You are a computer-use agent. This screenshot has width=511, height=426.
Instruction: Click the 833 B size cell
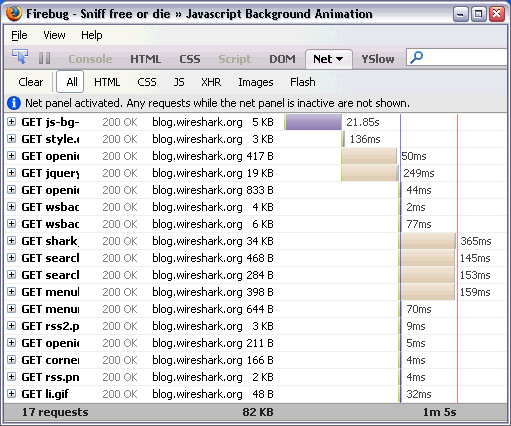(260, 190)
